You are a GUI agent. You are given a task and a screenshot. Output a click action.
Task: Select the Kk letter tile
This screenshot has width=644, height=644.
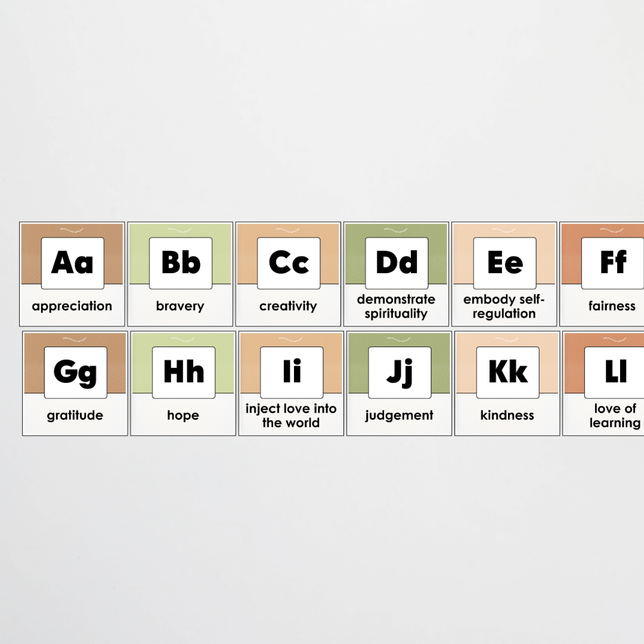tap(506, 370)
